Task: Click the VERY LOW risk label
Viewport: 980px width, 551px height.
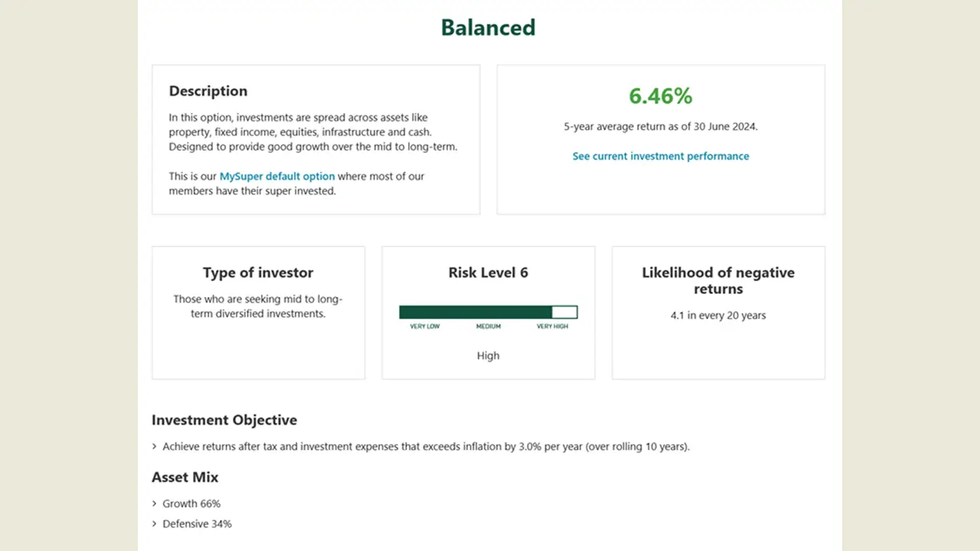Action: [425, 327]
